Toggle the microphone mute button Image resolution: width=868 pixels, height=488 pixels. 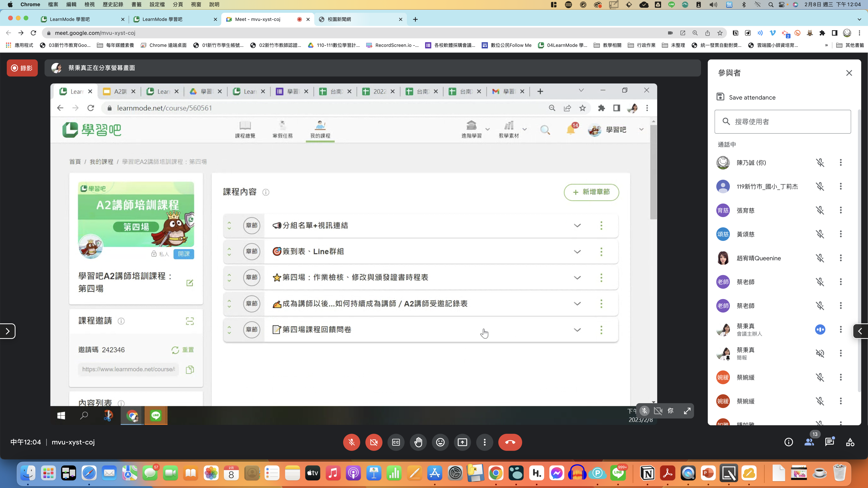tap(351, 442)
